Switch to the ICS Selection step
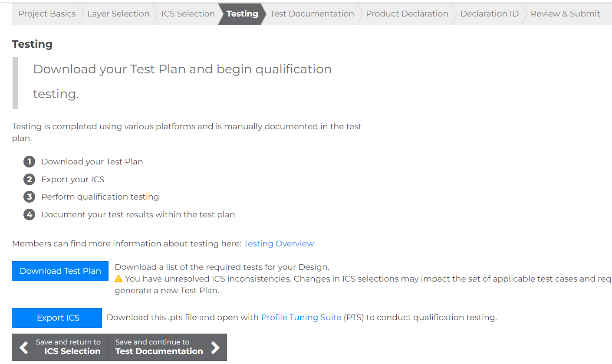The height and width of the screenshot is (364, 612). pos(188,14)
